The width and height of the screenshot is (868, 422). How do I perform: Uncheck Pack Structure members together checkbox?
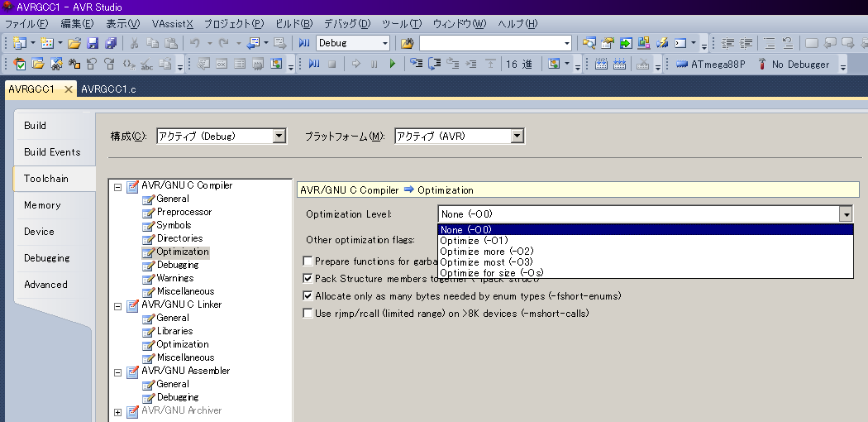[x=308, y=279]
